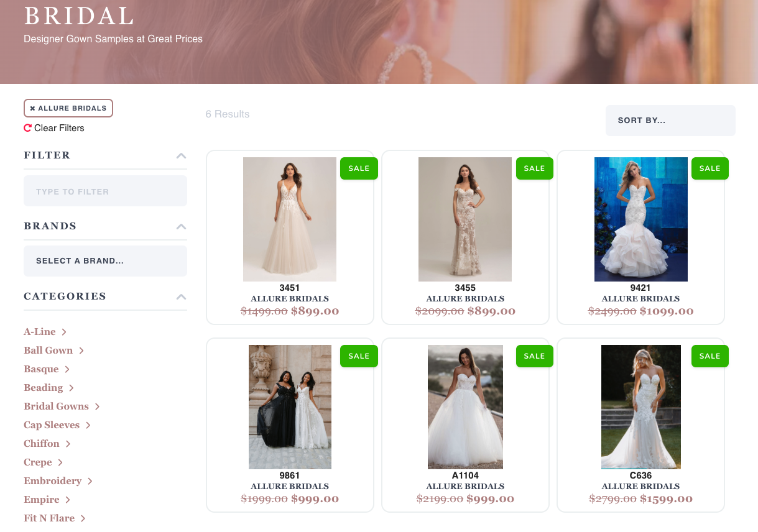
Task: Open the Select a Brand dropdown
Action: tap(105, 261)
